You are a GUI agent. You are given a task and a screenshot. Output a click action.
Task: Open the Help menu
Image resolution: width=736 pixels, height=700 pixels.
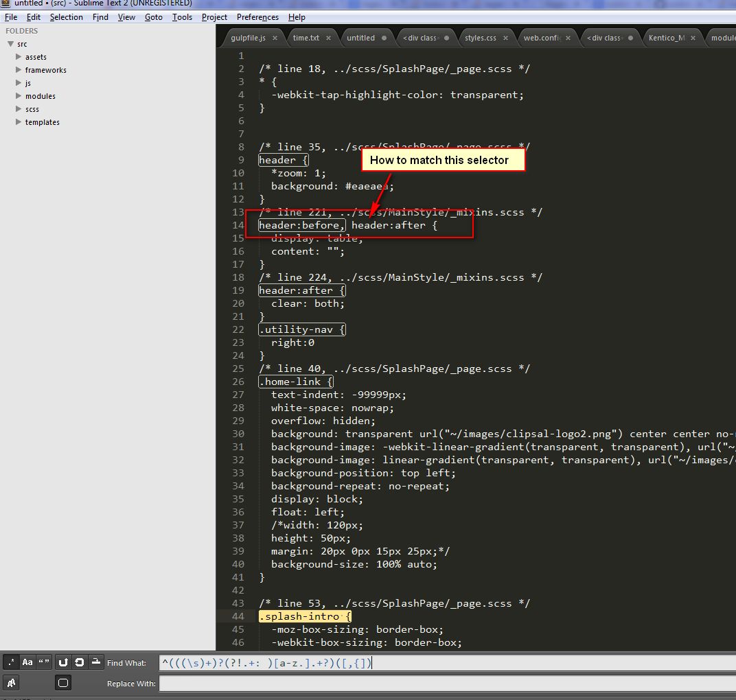[x=297, y=17]
